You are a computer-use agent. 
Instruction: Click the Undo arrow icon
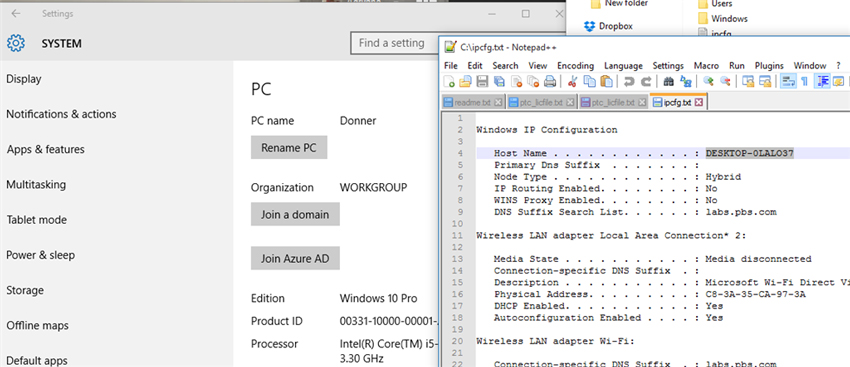point(629,81)
